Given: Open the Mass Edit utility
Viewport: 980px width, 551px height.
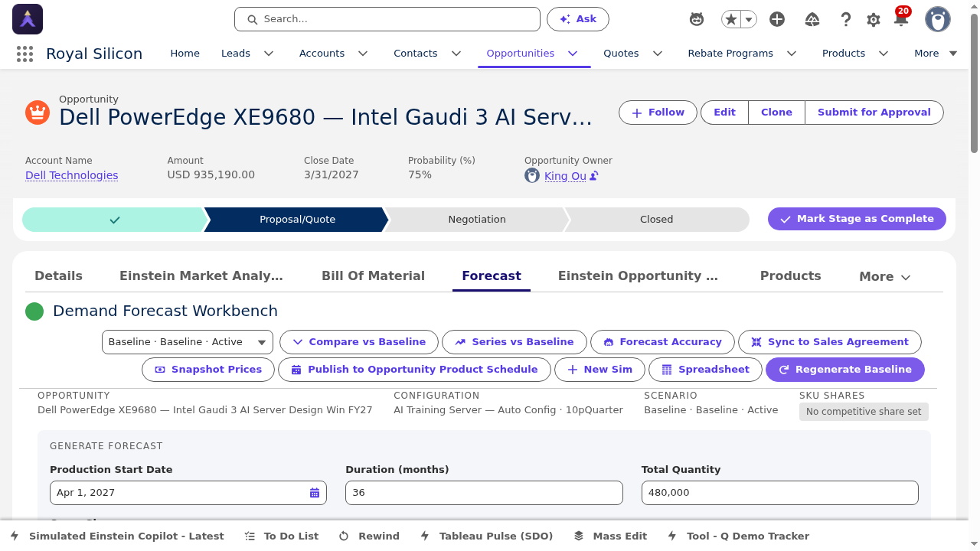Looking at the screenshot, I should point(610,536).
